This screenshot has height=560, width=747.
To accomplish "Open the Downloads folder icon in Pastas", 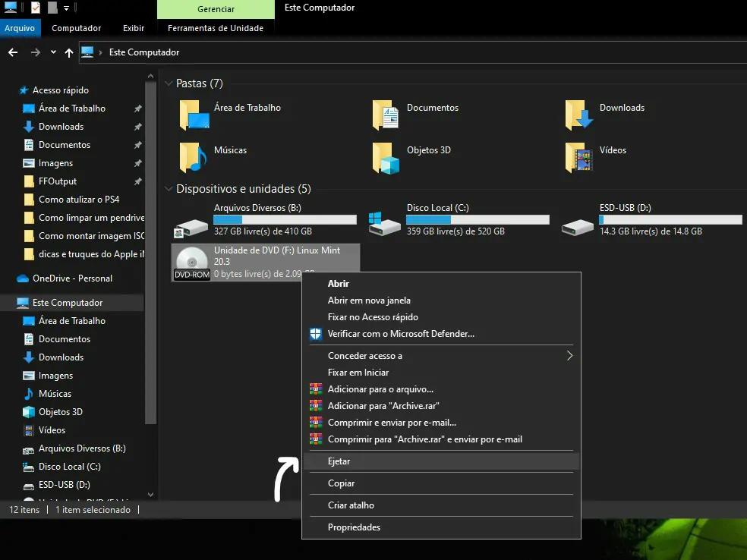I will click(x=578, y=115).
